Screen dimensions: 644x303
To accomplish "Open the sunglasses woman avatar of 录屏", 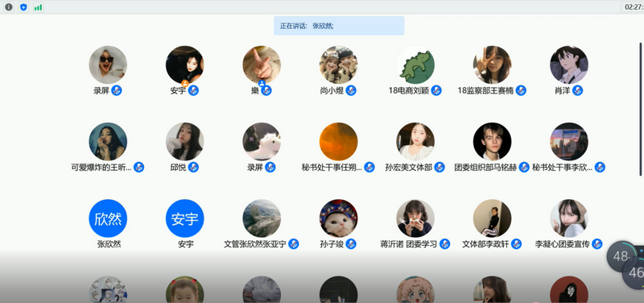I will coord(108,65).
